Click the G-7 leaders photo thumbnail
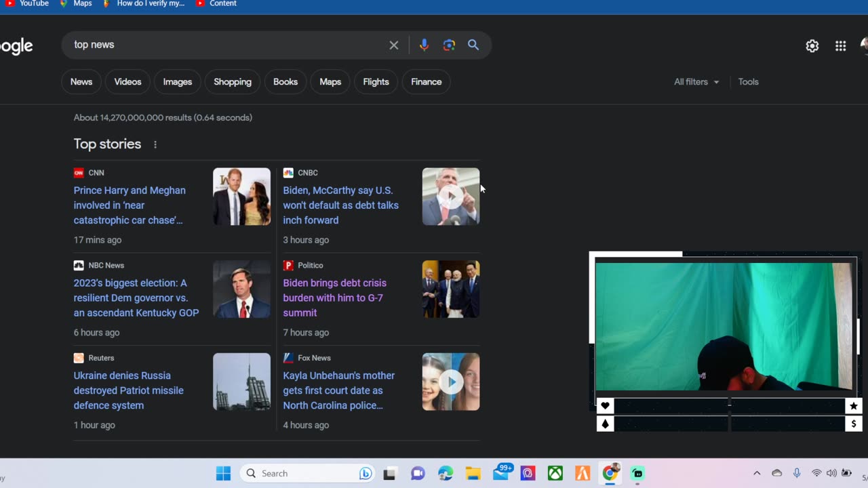Screen dimensions: 868x488 click(451, 289)
